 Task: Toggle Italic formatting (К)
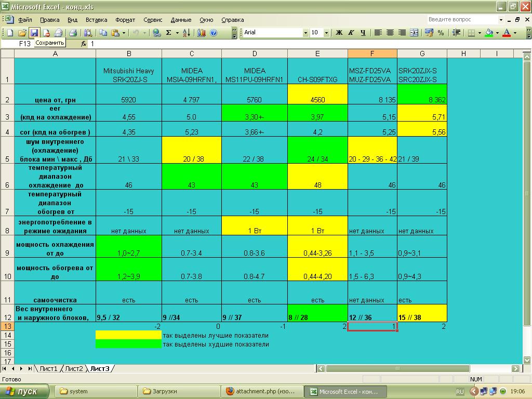[x=351, y=33]
